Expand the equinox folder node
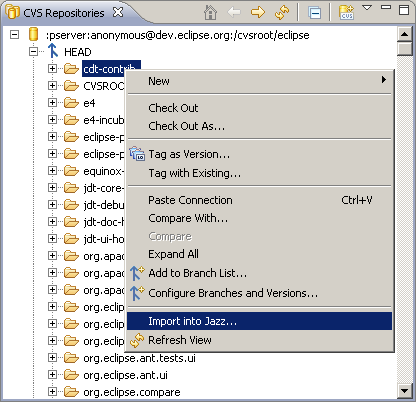Viewport: 416px width, 402px height. click(52, 171)
